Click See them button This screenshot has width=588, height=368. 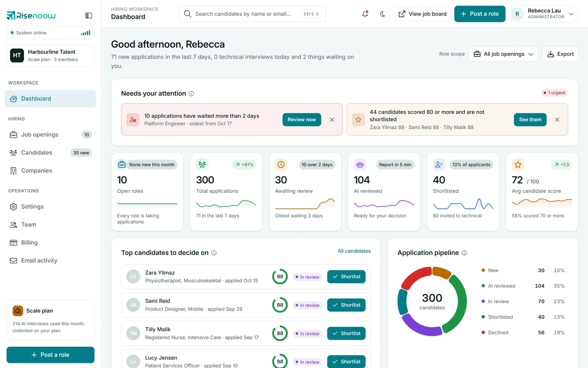[x=530, y=120]
